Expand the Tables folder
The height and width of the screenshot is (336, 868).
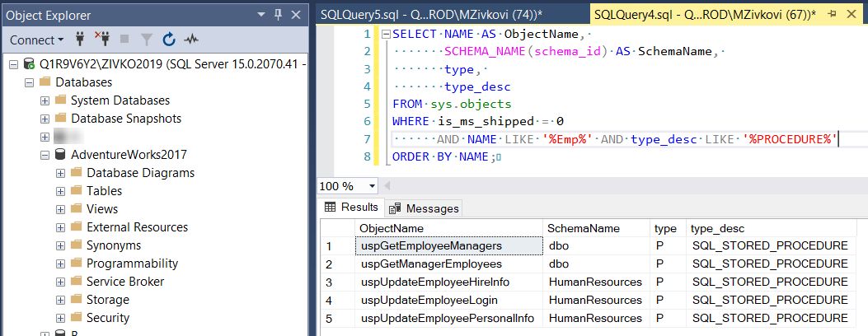(x=61, y=191)
